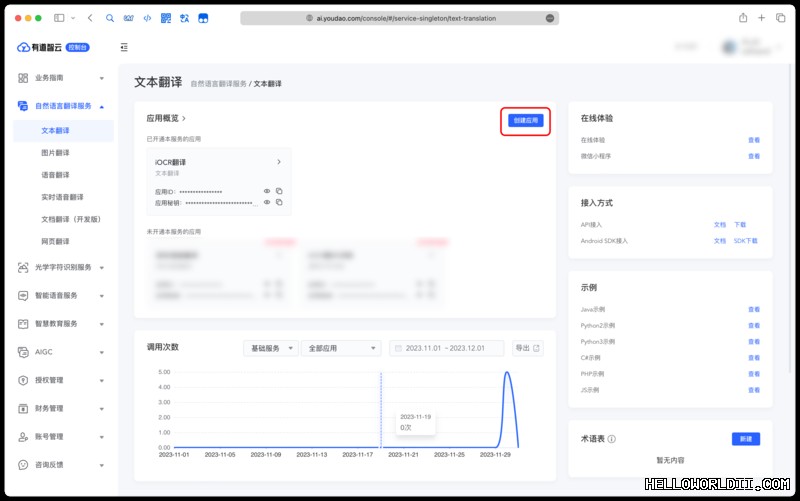800x501 pixels.
Task: Click the QR code extension icon
Action: [x=166, y=18]
